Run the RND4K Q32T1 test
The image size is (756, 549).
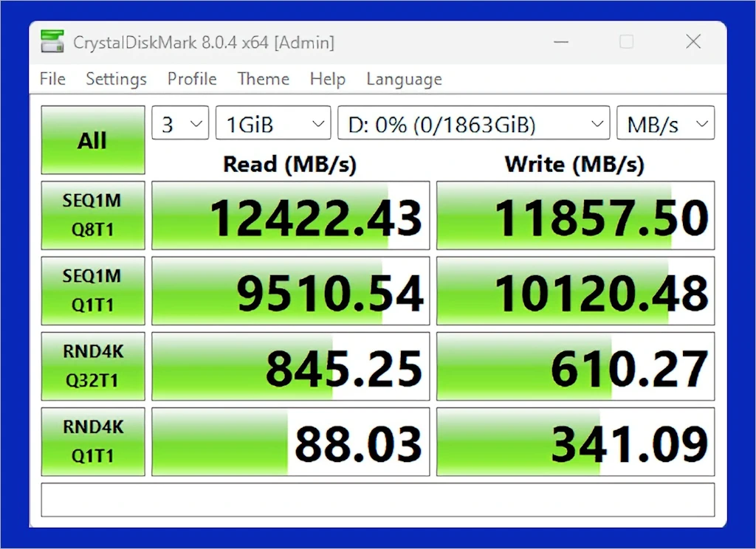point(92,366)
